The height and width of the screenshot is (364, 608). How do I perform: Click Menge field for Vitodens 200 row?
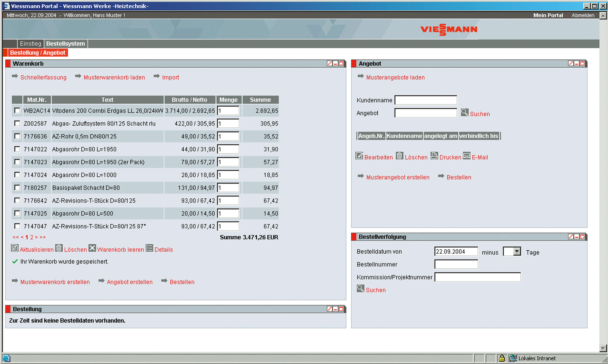[x=228, y=111]
